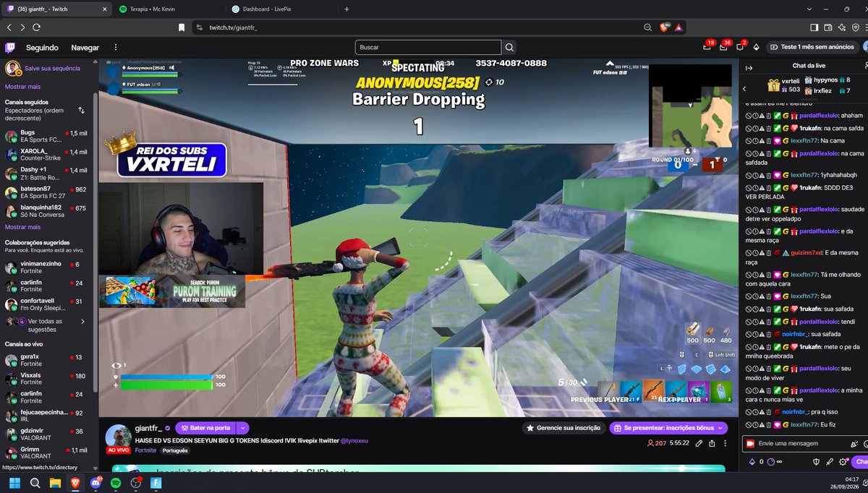Click the Brave Rewards triangle icon
This screenshot has width=868, height=493.
(x=678, y=27)
